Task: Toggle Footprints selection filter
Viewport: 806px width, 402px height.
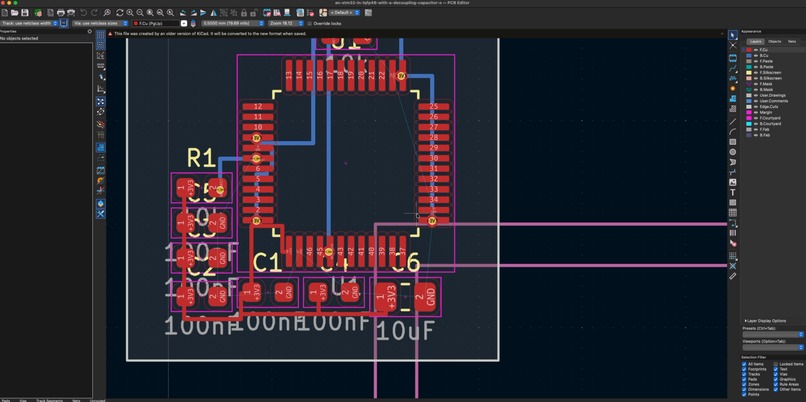Action: (744, 369)
